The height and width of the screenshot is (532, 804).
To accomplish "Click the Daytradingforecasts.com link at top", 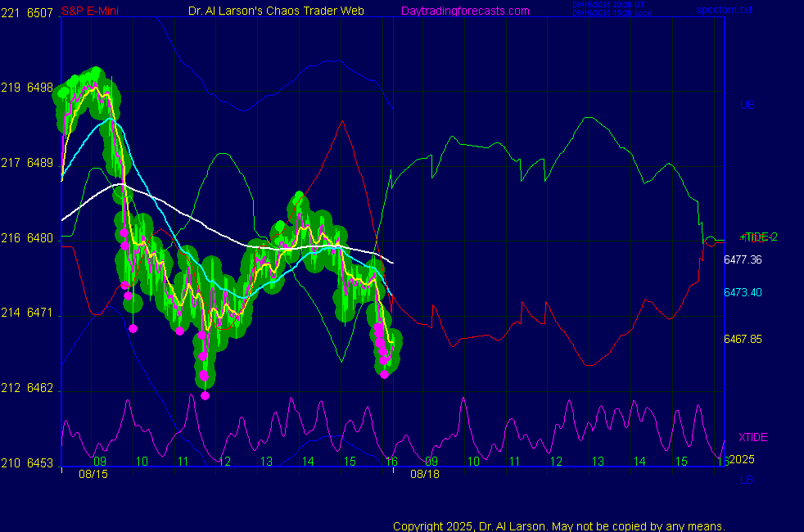I will 464,11.
